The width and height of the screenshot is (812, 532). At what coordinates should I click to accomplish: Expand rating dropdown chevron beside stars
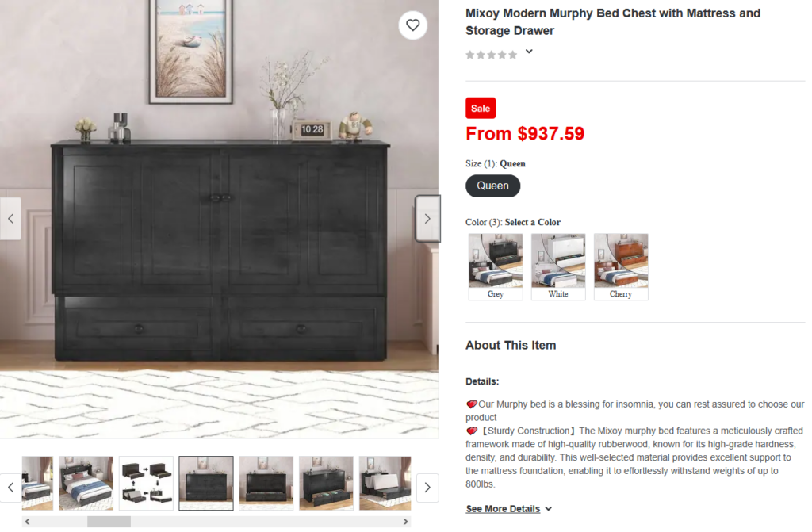(529, 52)
